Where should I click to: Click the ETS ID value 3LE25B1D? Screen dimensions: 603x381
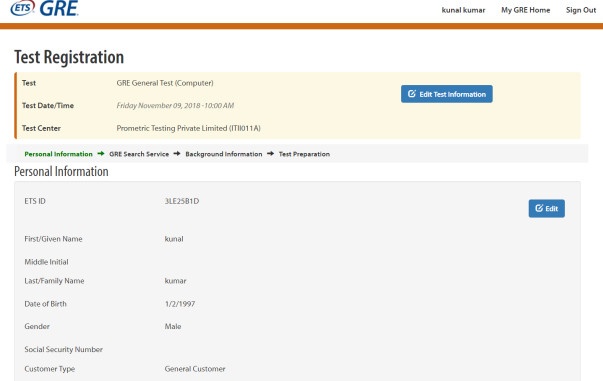point(182,201)
